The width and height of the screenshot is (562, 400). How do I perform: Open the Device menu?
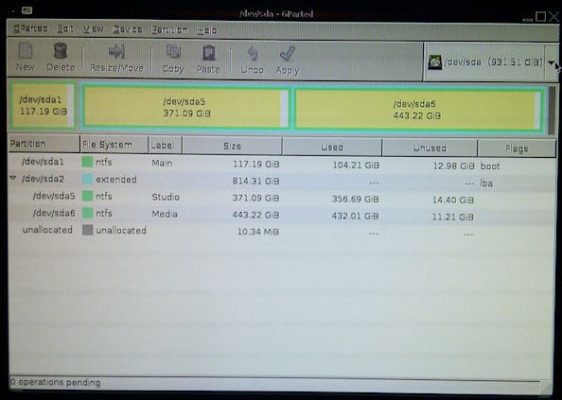(x=128, y=29)
